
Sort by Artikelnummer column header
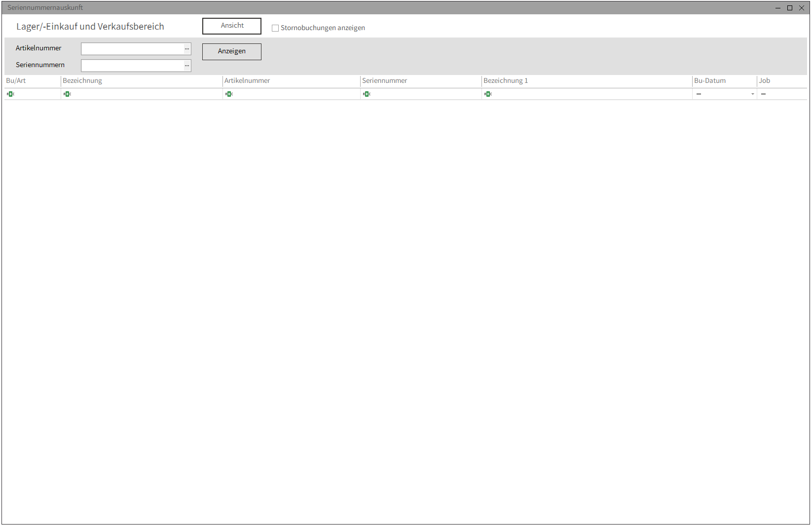point(292,81)
